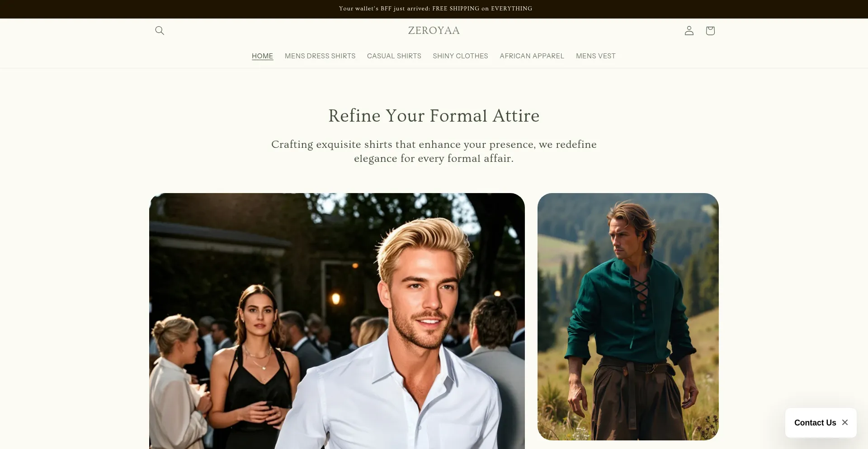The width and height of the screenshot is (868, 449).
Task: Open the search magnifier icon
Action: 160,30
